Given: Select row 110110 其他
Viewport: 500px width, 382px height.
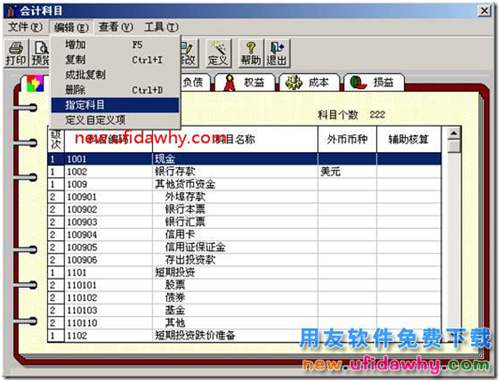Looking at the screenshot, I should (x=245, y=323).
